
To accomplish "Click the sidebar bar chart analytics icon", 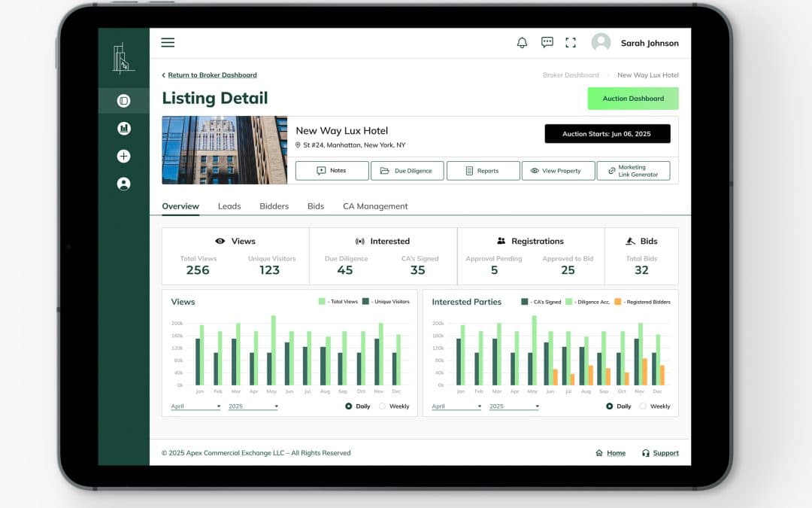I will click(x=124, y=129).
